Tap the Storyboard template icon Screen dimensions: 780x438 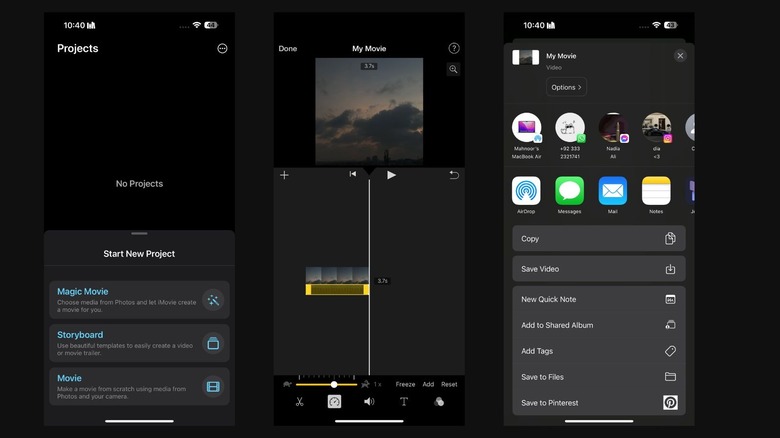click(213, 343)
